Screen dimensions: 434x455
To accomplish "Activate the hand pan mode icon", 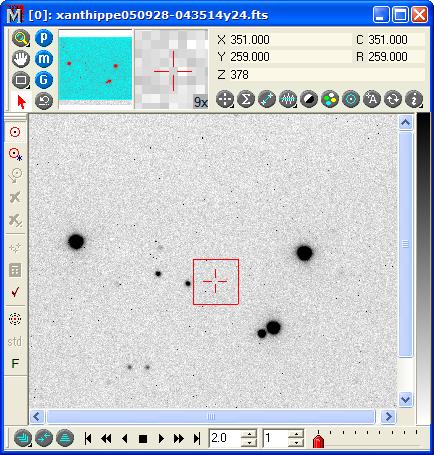I will point(21,59).
